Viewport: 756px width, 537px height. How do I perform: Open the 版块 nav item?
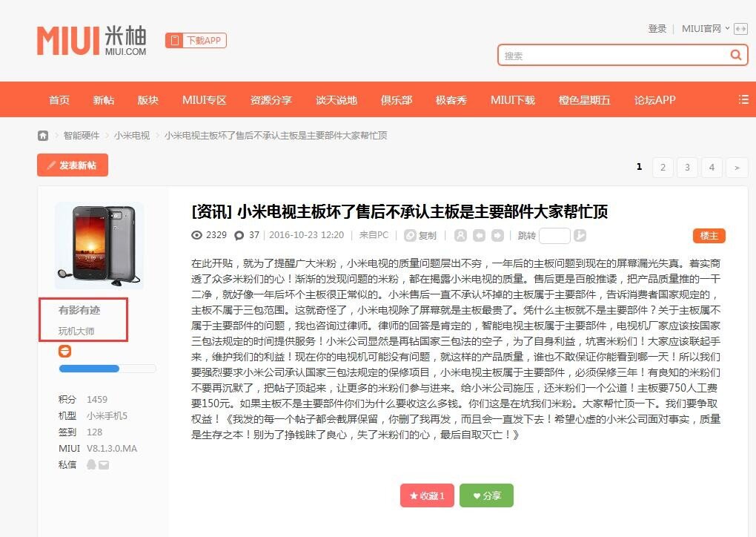(x=148, y=100)
